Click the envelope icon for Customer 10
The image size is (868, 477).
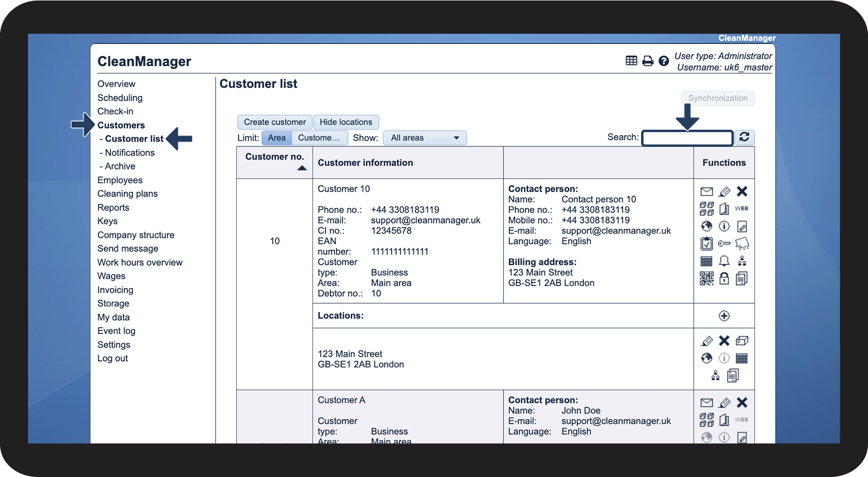point(706,192)
